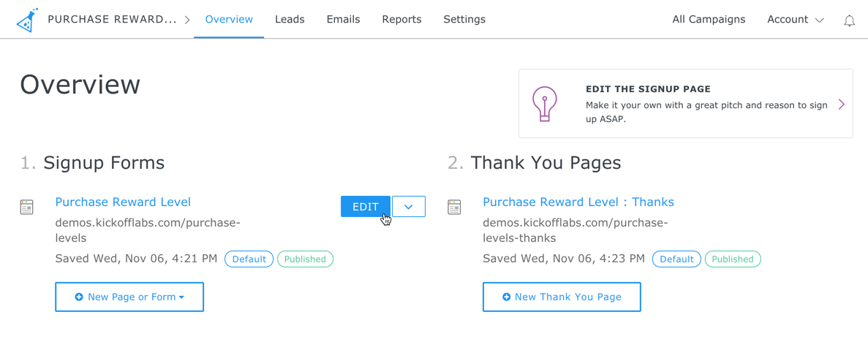Click the New Thank You Page button

point(562,297)
